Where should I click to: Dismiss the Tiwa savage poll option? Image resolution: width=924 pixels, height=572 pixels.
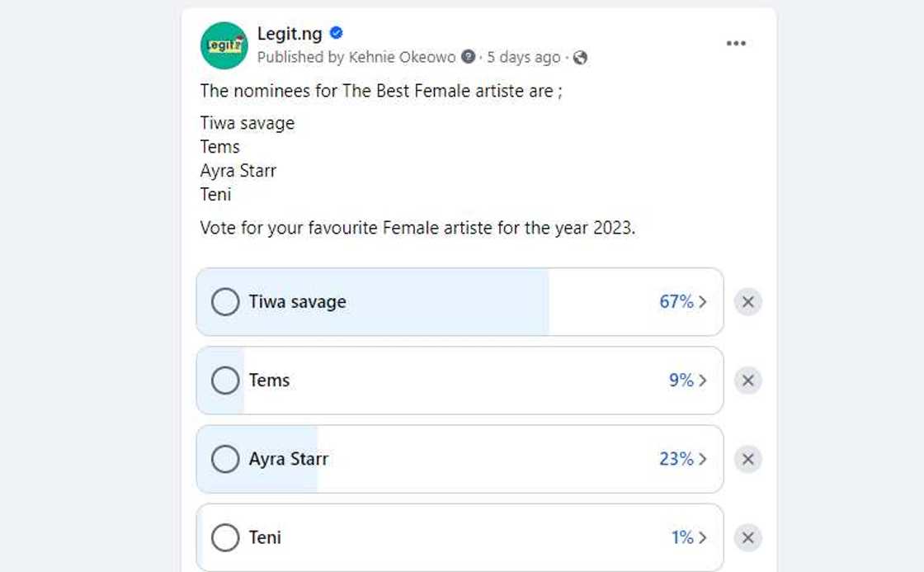point(747,302)
